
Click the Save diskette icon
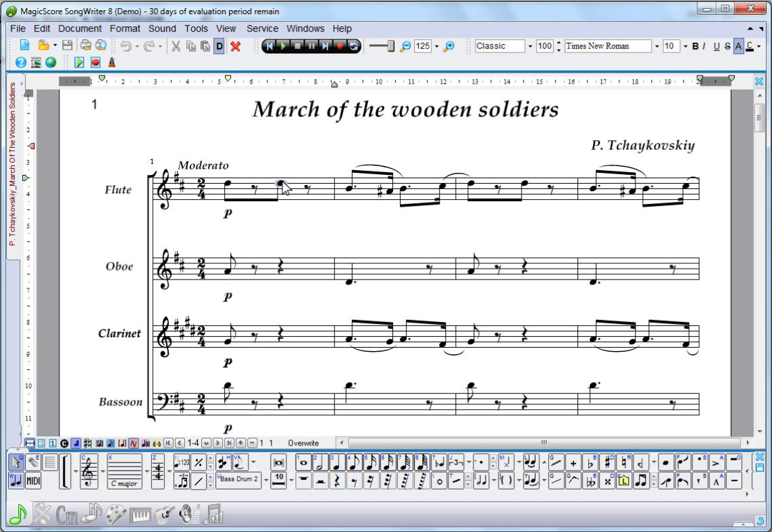point(68,46)
